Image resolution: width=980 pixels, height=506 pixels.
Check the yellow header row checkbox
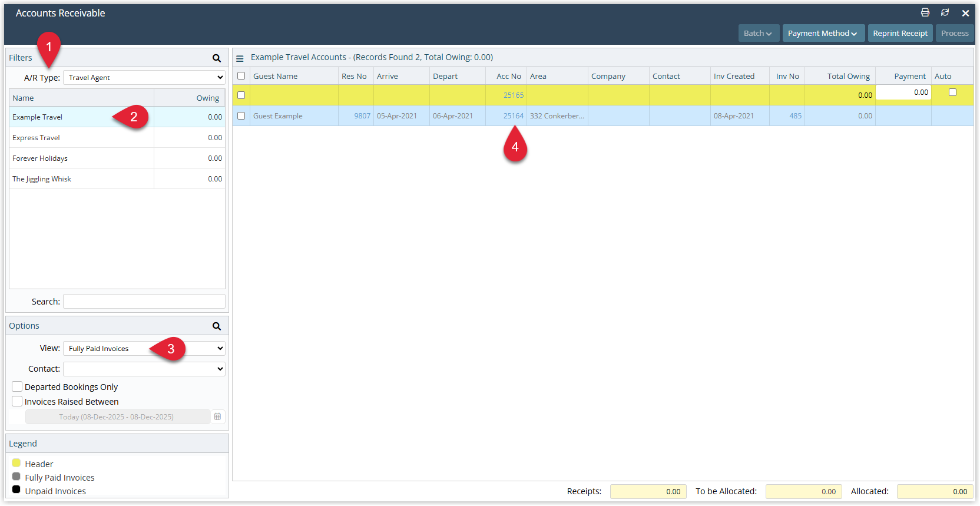tap(241, 95)
